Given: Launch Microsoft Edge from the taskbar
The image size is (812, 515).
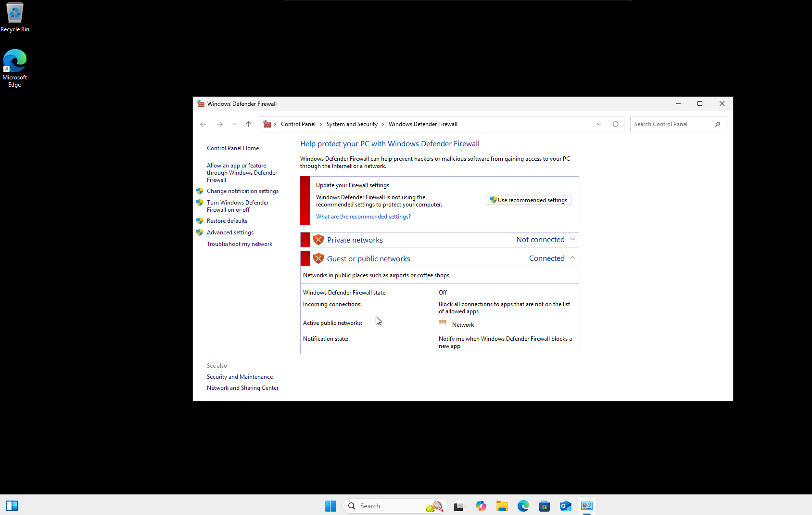Looking at the screenshot, I should tap(523, 506).
